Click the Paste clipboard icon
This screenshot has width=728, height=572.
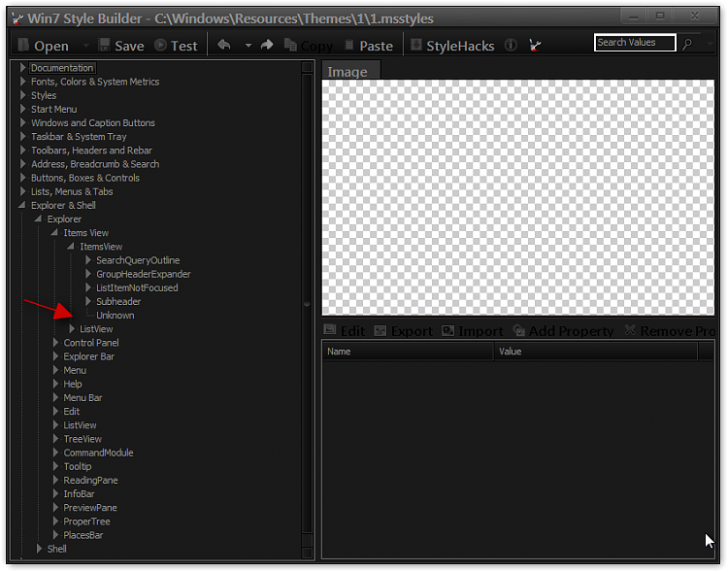[x=349, y=45]
